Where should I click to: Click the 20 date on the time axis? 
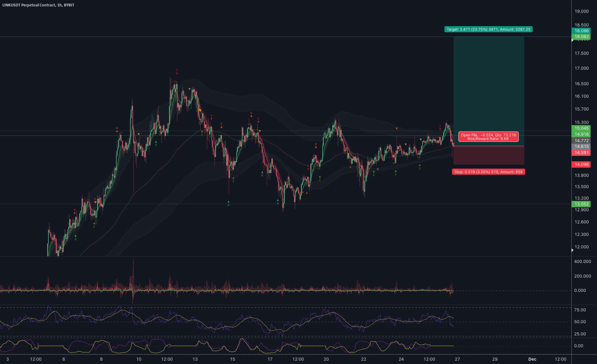coord(326,359)
